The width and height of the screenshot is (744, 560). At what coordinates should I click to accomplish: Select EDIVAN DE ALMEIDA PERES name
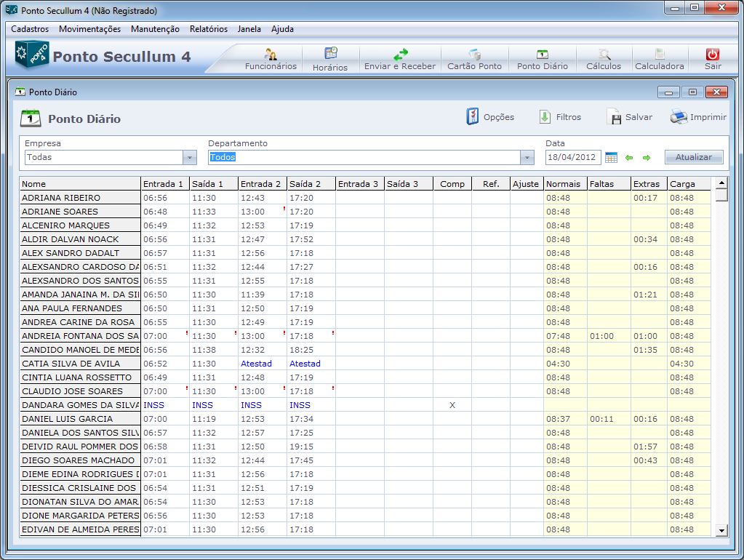pos(80,529)
